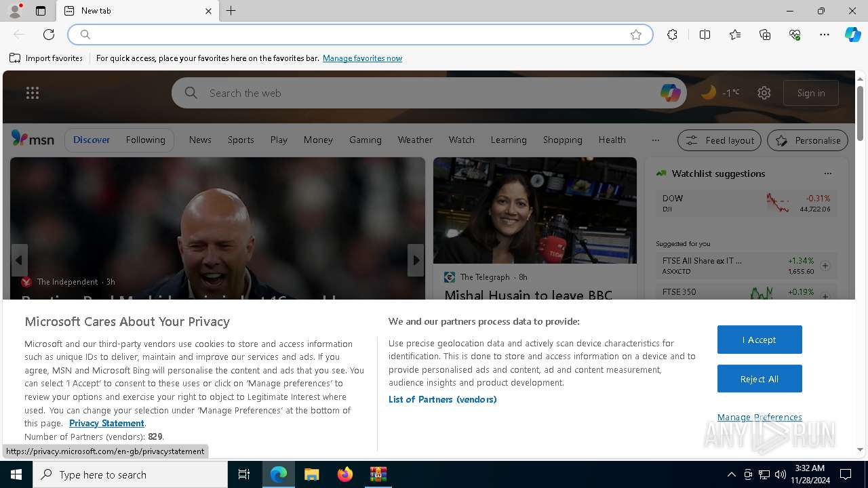Open the Weather section
The height and width of the screenshot is (488, 868).
[415, 140]
